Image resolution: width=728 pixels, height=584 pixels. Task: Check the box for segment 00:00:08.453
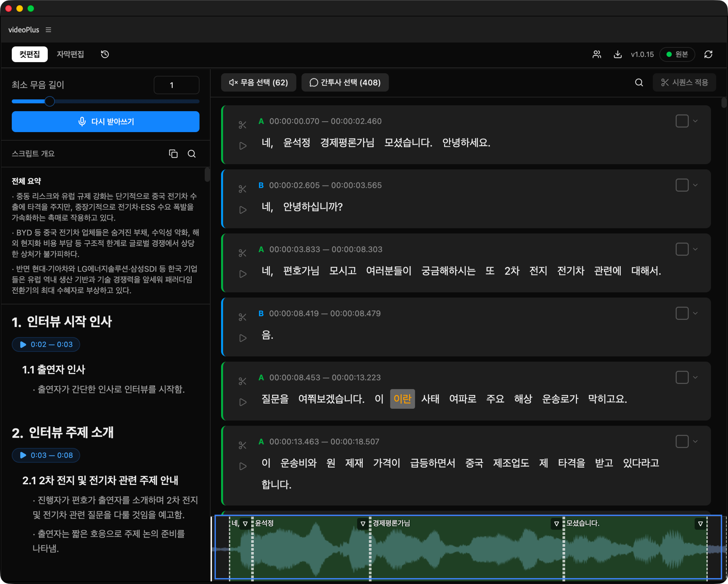pyautogui.click(x=682, y=377)
